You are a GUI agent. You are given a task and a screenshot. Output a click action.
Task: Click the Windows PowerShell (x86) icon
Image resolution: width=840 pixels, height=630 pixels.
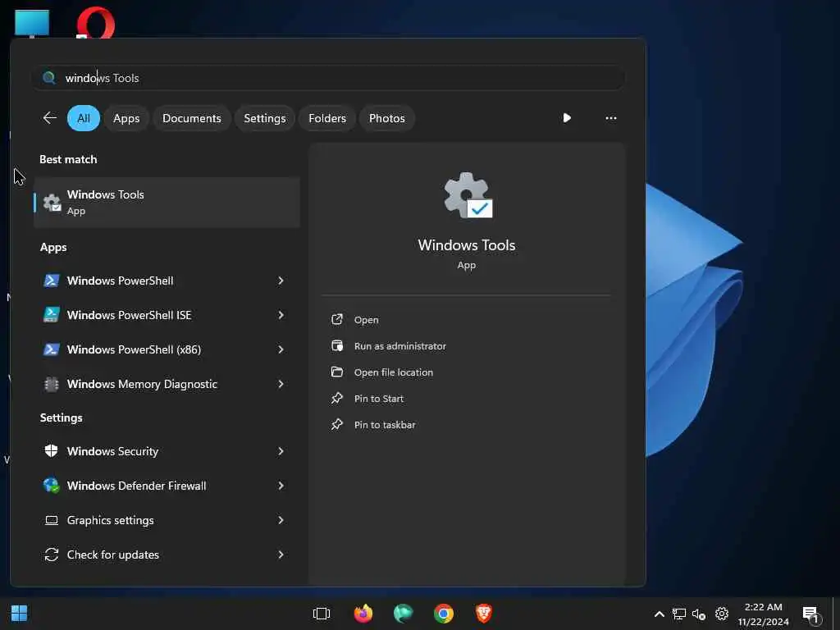pos(52,349)
